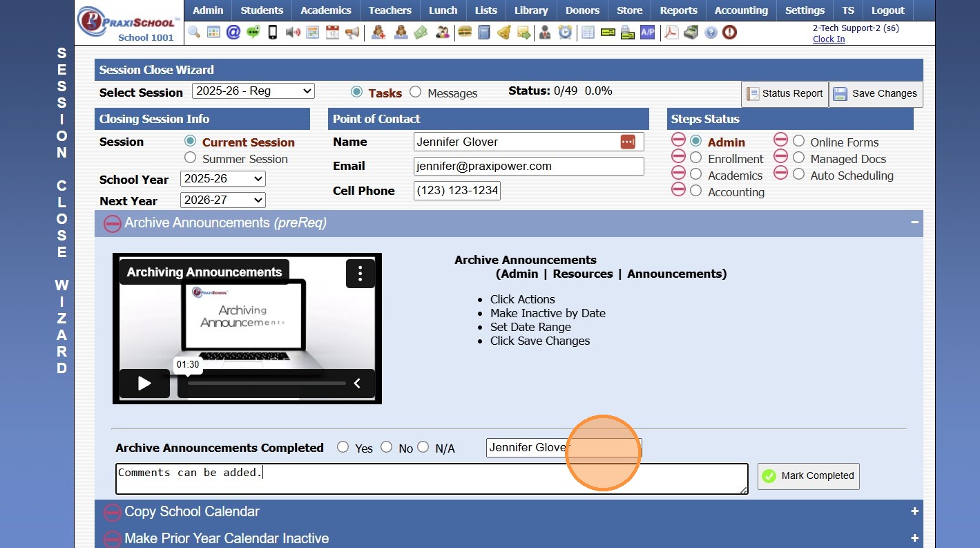Click the Save Changes button
The image size is (980, 548).
click(x=876, y=94)
